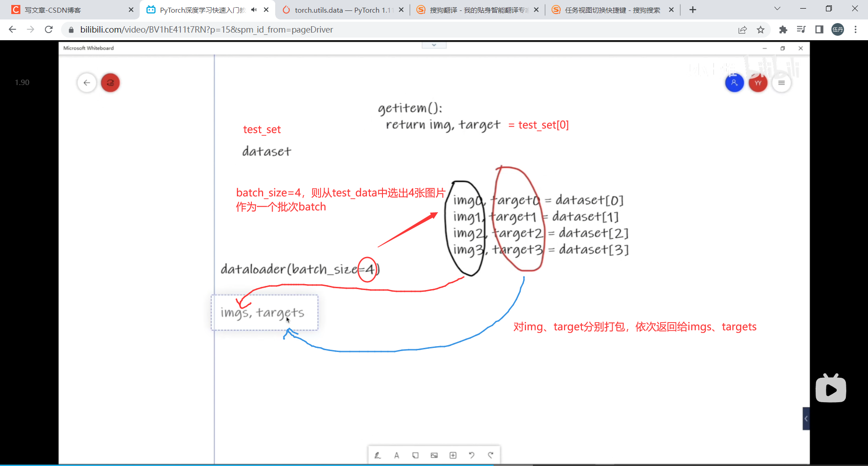Screen dimensions: 868x466
Task: Restore the Microsoft Whiteboard window
Action: [783, 48]
